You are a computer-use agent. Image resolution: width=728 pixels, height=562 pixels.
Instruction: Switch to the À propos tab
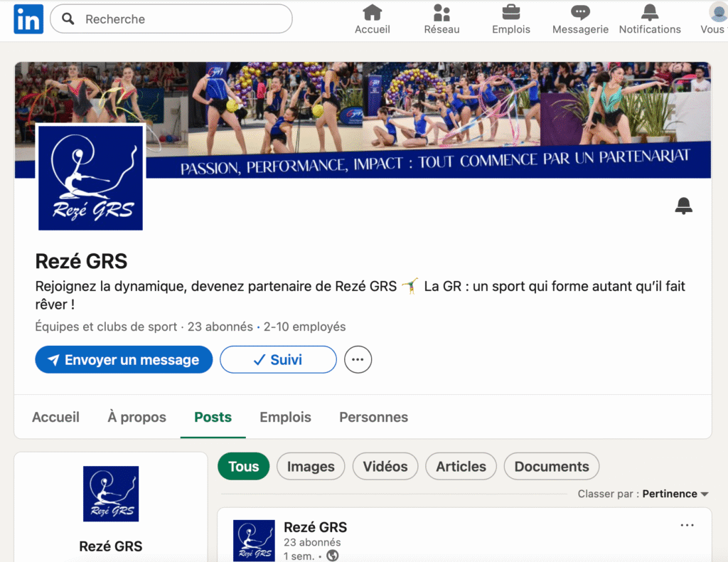(x=137, y=417)
